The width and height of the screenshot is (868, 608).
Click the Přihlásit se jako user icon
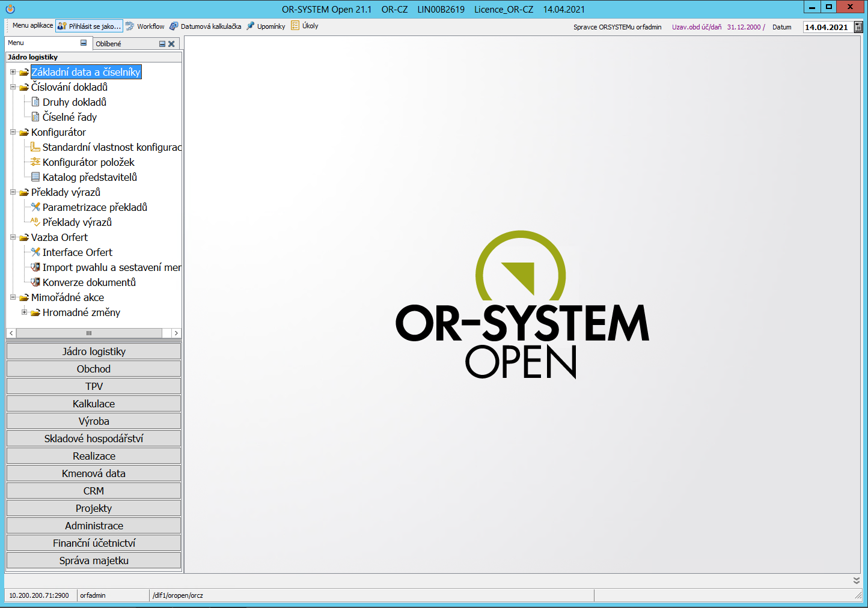tap(62, 26)
